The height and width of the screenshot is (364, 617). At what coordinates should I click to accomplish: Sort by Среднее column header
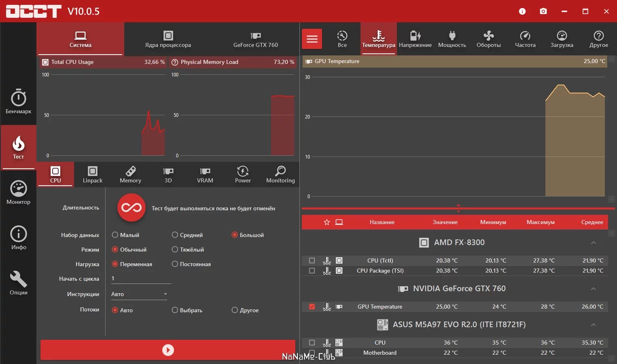(592, 222)
